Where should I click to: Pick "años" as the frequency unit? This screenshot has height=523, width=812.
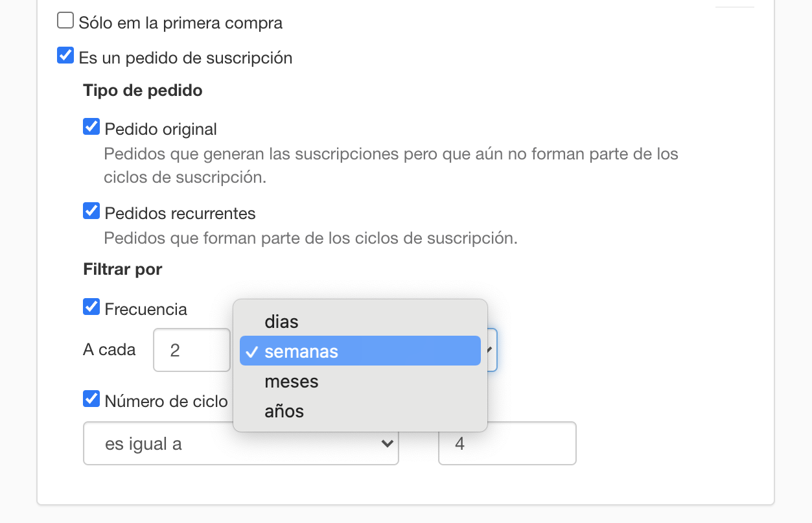[283, 410]
